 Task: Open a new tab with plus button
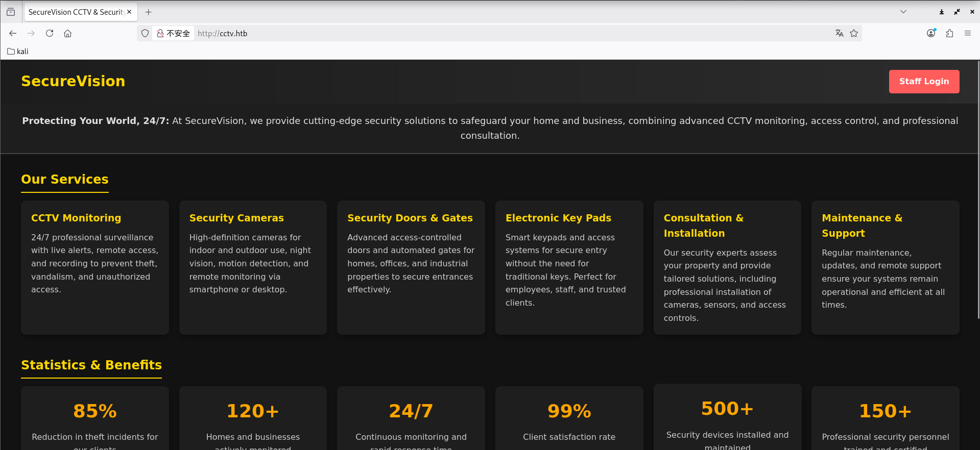click(149, 12)
